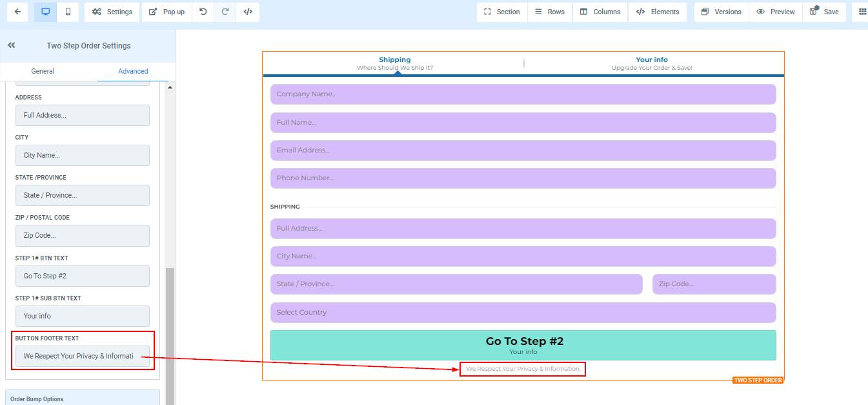This screenshot has height=405, width=868.
Task: Click the undo icon
Action: (203, 12)
